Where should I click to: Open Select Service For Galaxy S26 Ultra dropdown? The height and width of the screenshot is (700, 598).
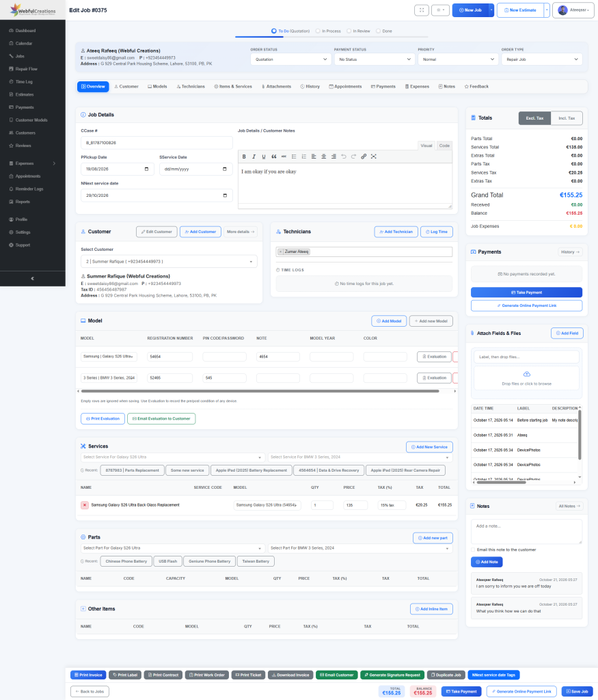[x=173, y=457]
